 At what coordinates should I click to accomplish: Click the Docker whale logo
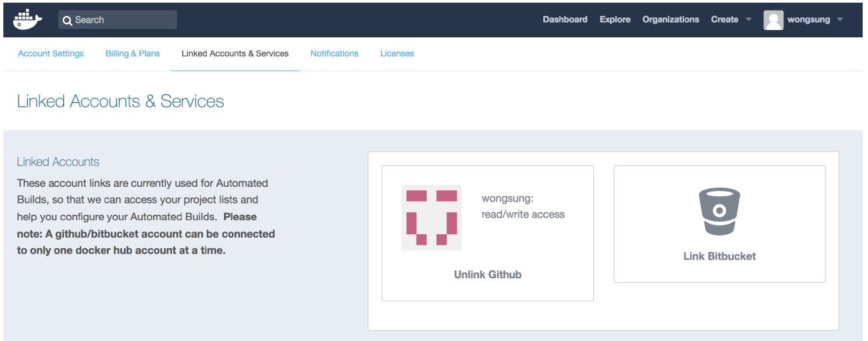27,19
